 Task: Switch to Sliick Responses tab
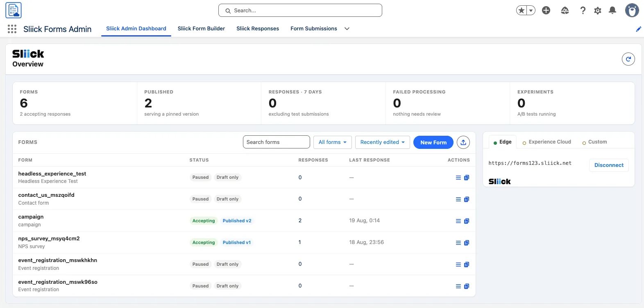258,29
